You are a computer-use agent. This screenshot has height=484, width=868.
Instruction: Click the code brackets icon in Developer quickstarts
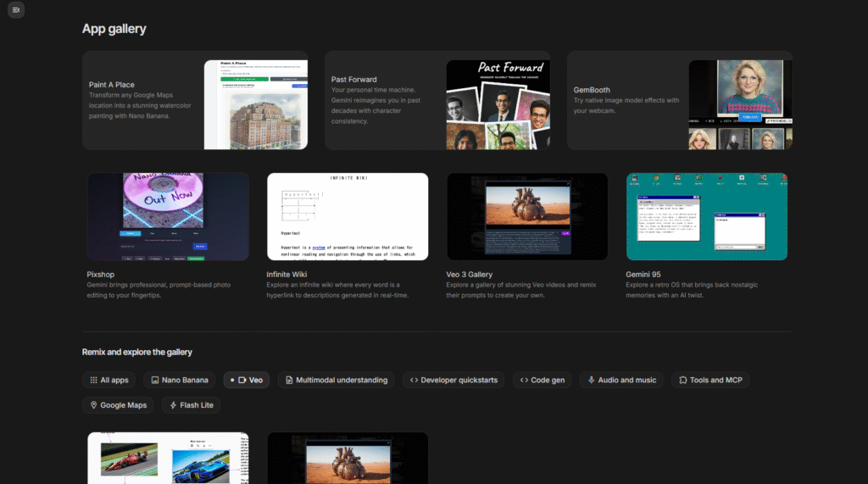point(414,381)
